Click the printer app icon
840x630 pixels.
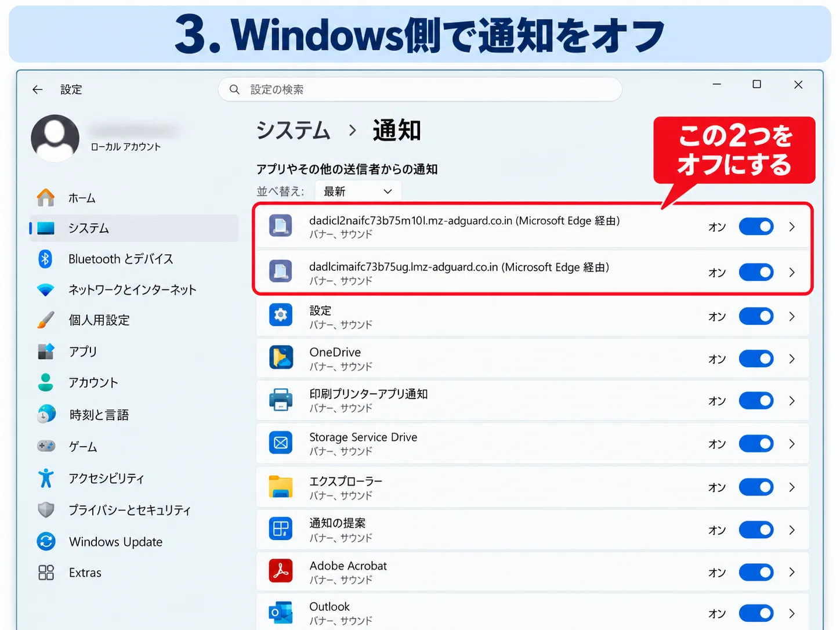tap(281, 400)
